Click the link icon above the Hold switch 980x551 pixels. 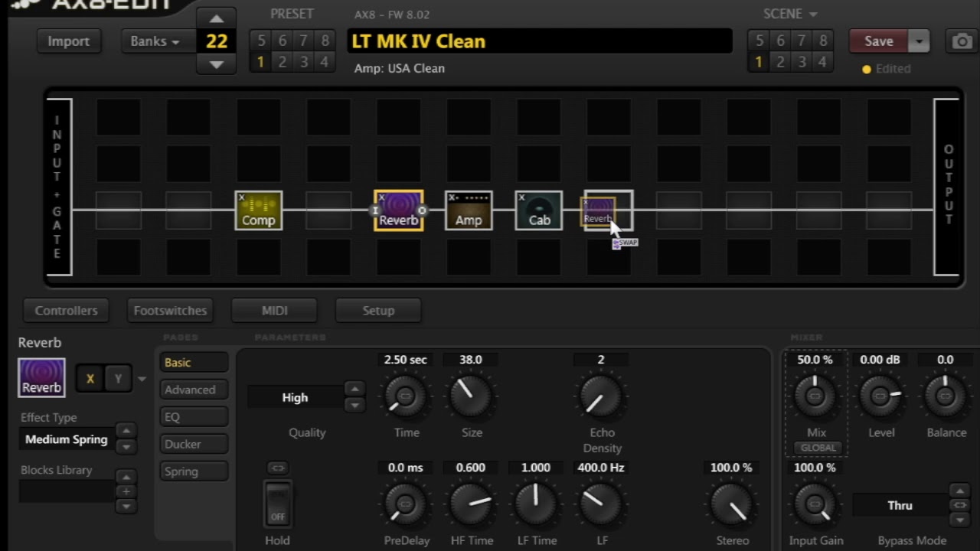277,468
